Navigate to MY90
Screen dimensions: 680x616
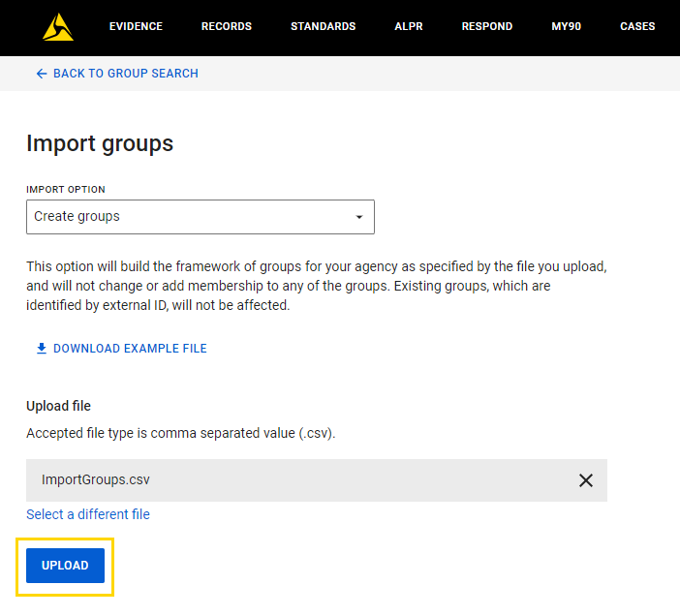pos(566,26)
